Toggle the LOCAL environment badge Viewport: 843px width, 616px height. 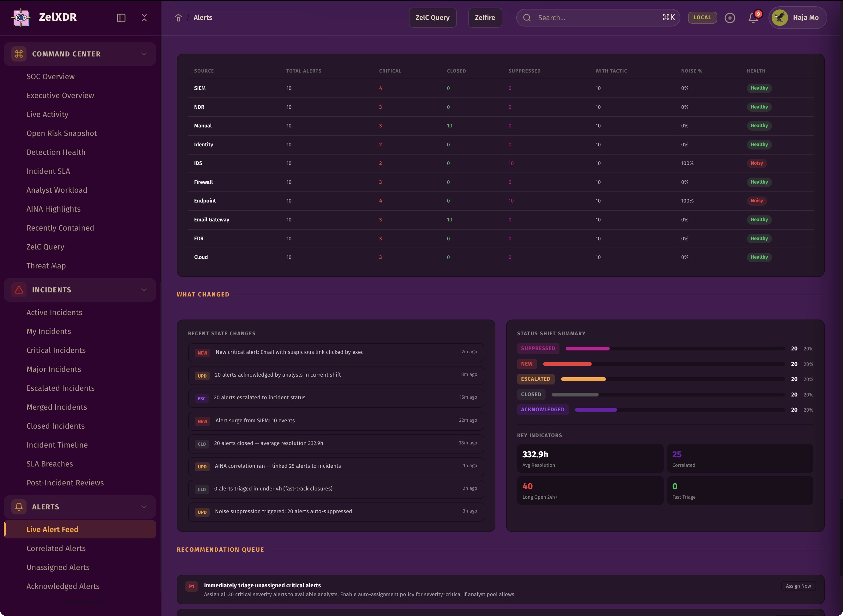click(702, 18)
